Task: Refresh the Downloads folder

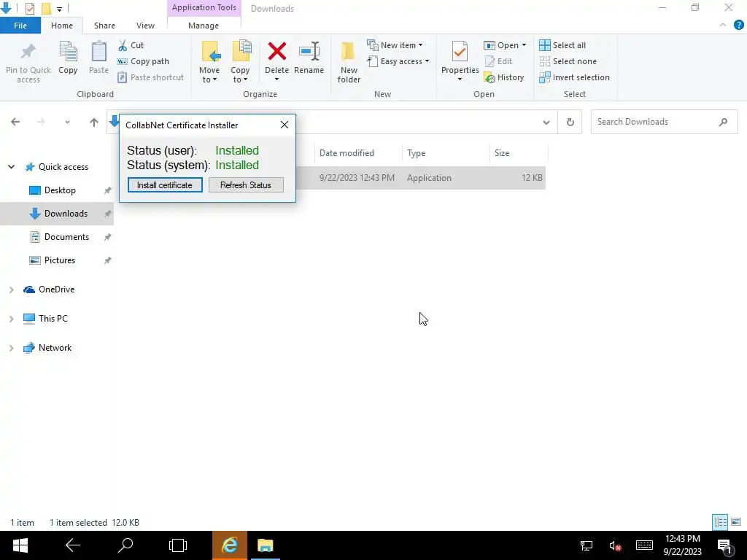Action: (570, 122)
